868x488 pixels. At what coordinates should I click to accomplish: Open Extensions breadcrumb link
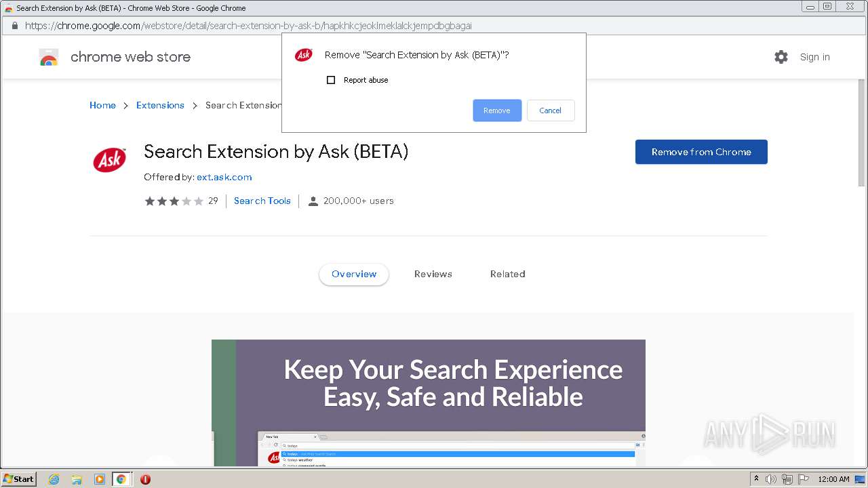(160, 105)
